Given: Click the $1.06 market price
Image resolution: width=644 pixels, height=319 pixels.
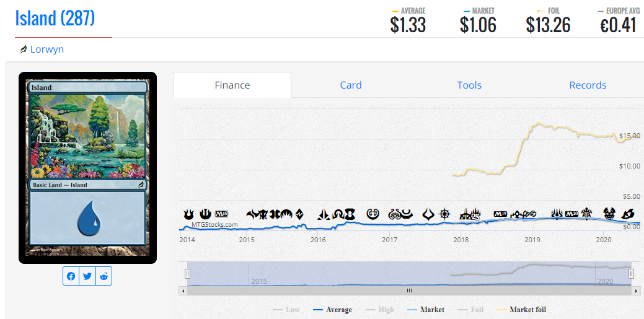Looking at the screenshot, I should click(478, 25).
